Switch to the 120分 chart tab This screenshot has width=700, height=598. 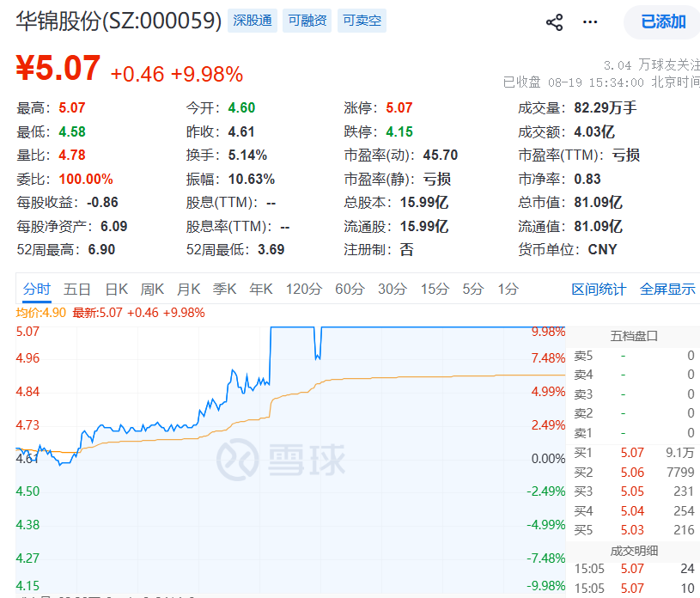pyautogui.click(x=303, y=289)
